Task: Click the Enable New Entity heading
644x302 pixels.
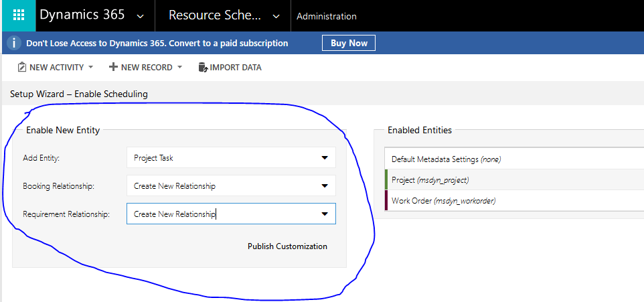Action: click(x=63, y=131)
